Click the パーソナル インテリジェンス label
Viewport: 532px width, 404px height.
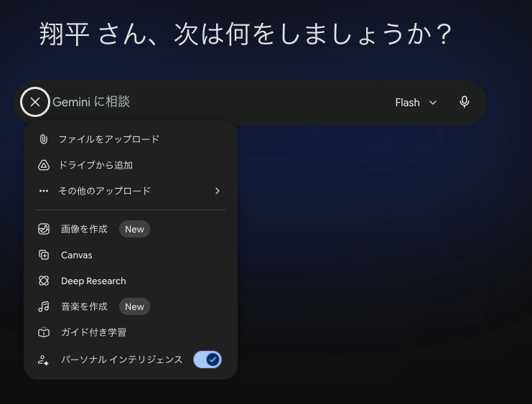coord(122,360)
